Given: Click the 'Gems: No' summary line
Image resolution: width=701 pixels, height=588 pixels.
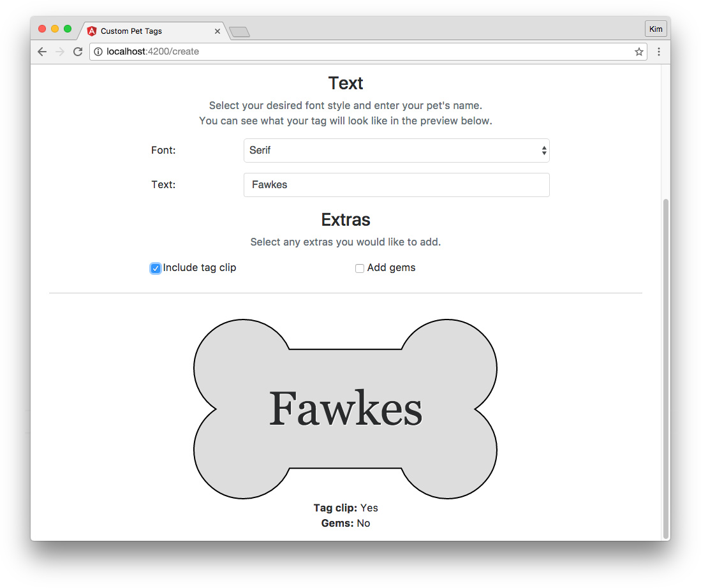Looking at the screenshot, I should 346,523.
